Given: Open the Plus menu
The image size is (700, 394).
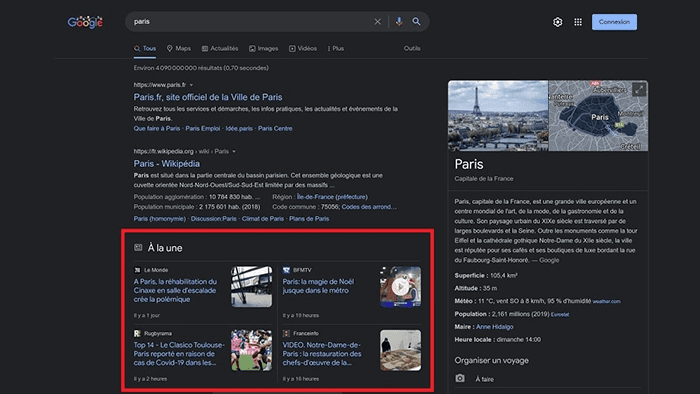Looking at the screenshot, I should click(336, 48).
